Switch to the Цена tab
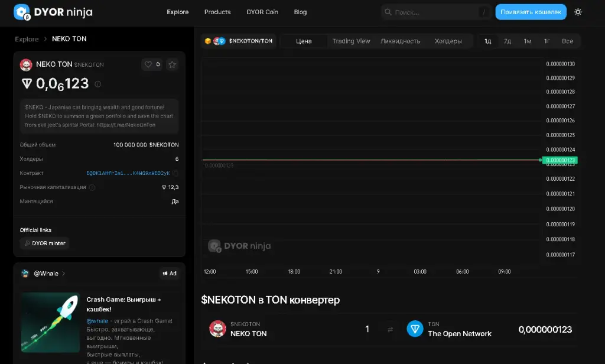This screenshot has height=364, width=605. [304, 41]
